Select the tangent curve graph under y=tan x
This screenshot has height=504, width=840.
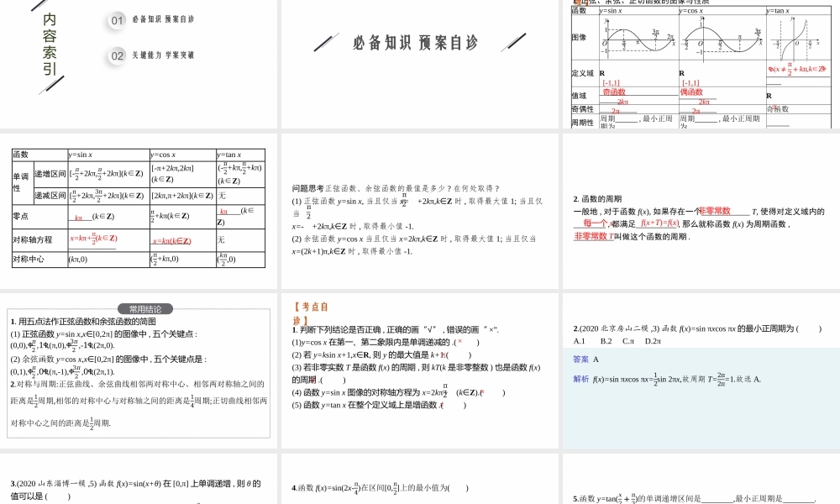pos(797,37)
